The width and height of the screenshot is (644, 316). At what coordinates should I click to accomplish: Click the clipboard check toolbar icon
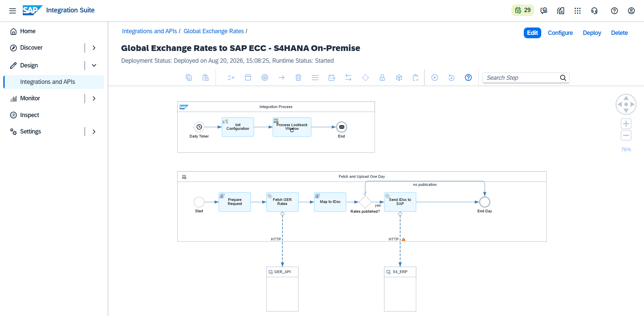[416, 77]
